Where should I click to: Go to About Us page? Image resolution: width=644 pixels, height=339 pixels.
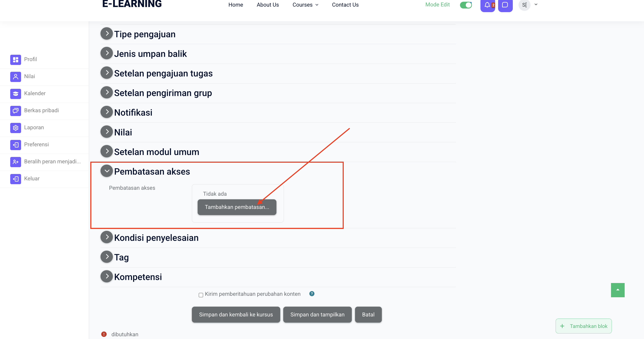coord(267,5)
